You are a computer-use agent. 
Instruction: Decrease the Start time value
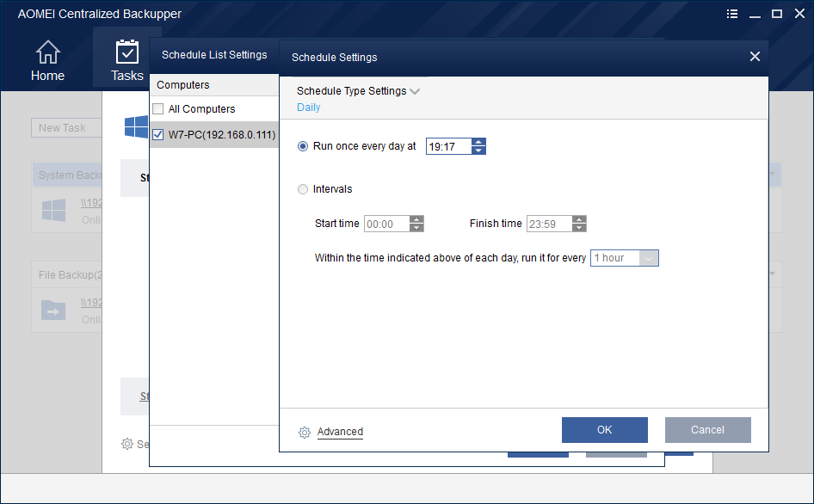point(416,228)
